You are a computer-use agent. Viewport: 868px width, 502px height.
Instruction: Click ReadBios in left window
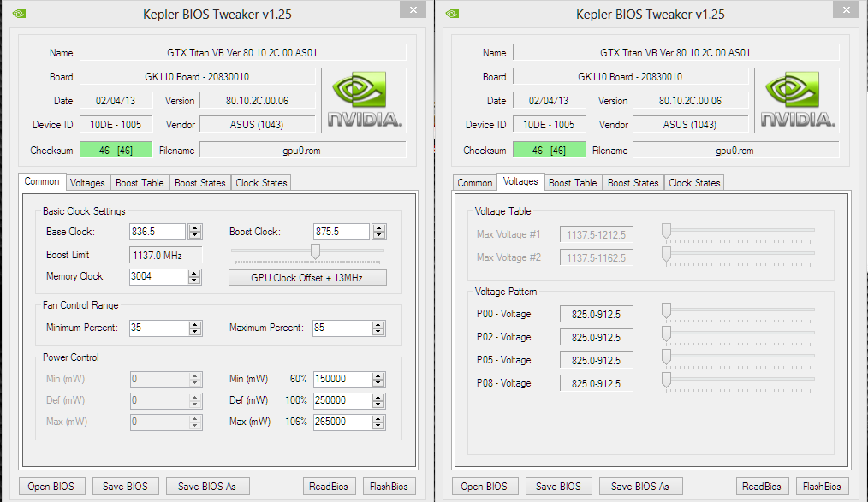[x=328, y=487]
